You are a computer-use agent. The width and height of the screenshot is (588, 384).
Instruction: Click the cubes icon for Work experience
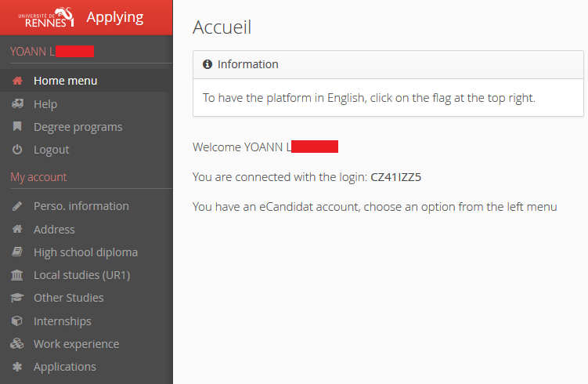tap(17, 344)
